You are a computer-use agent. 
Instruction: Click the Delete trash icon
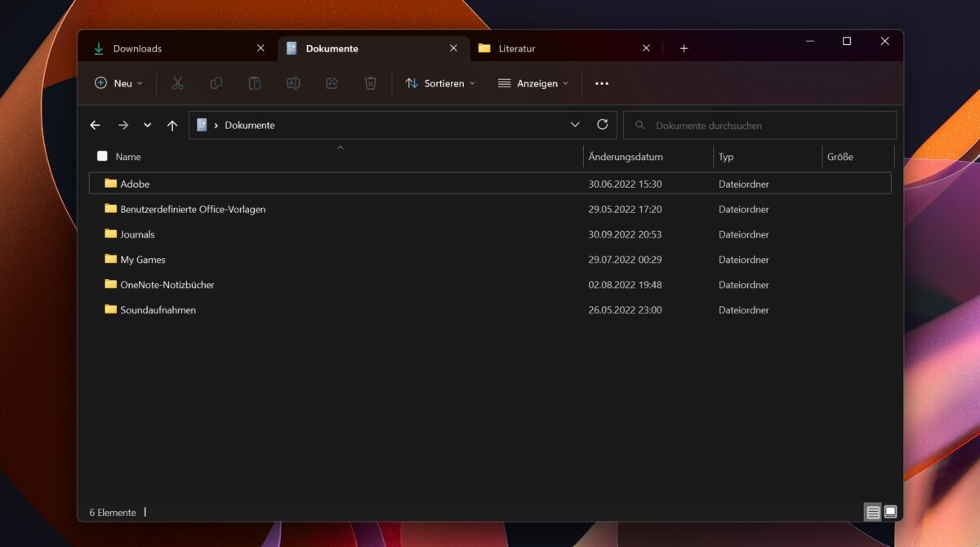click(x=370, y=82)
